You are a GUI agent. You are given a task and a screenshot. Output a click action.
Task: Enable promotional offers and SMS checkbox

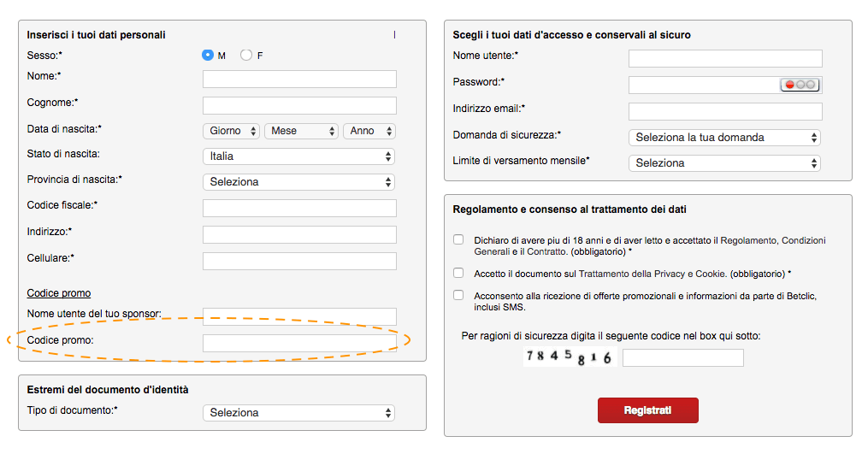click(x=458, y=295)
